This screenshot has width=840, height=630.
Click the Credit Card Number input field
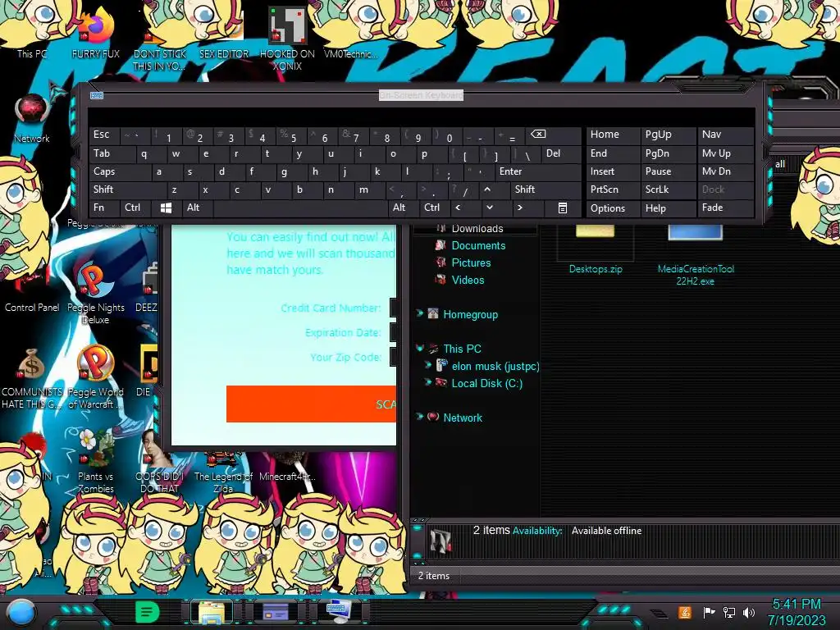pos(393,308)
